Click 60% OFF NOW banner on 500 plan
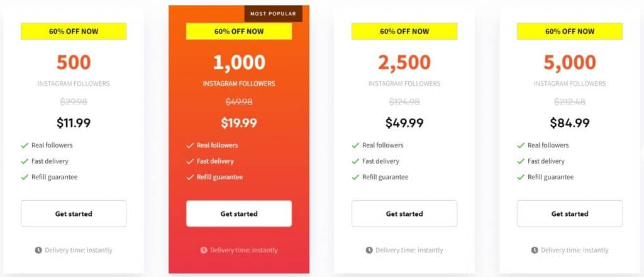644x277 pixels. click(74, 31)
